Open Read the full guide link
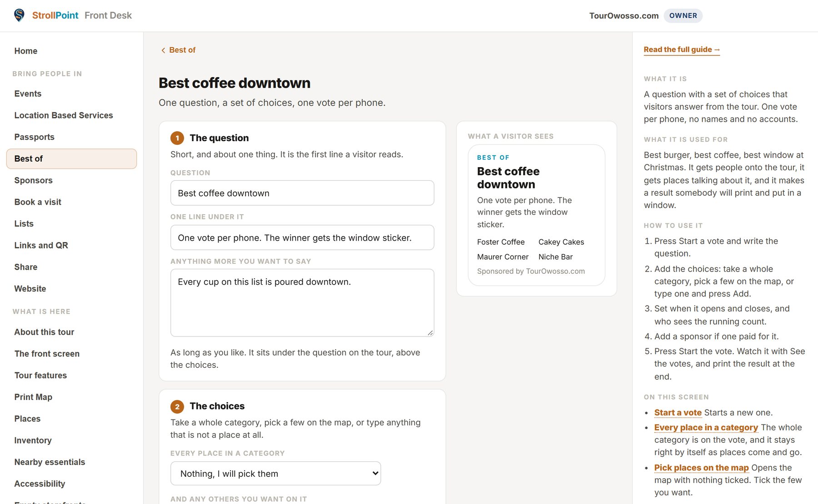Screen dimensions: 818x504 pos(682,49)
